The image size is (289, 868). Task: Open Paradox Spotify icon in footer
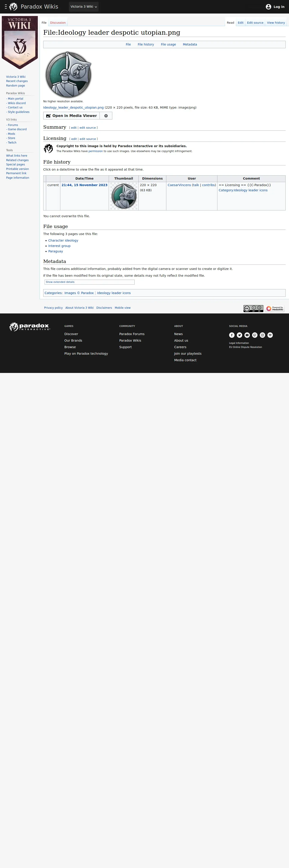270,335
